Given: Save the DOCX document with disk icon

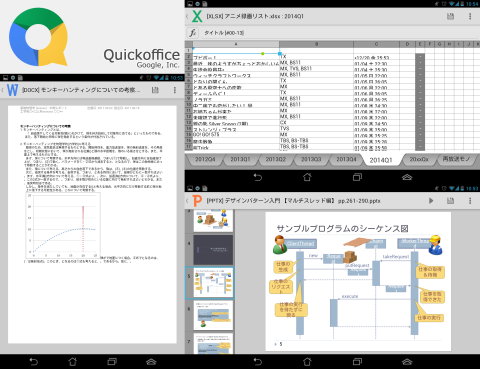Looking at the screenshot, I should [x=155, y=90].
